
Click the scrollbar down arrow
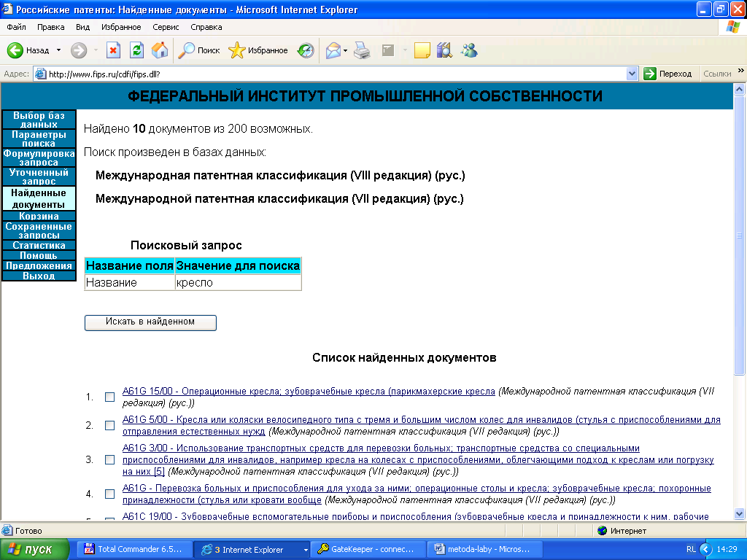coord(740,513)
